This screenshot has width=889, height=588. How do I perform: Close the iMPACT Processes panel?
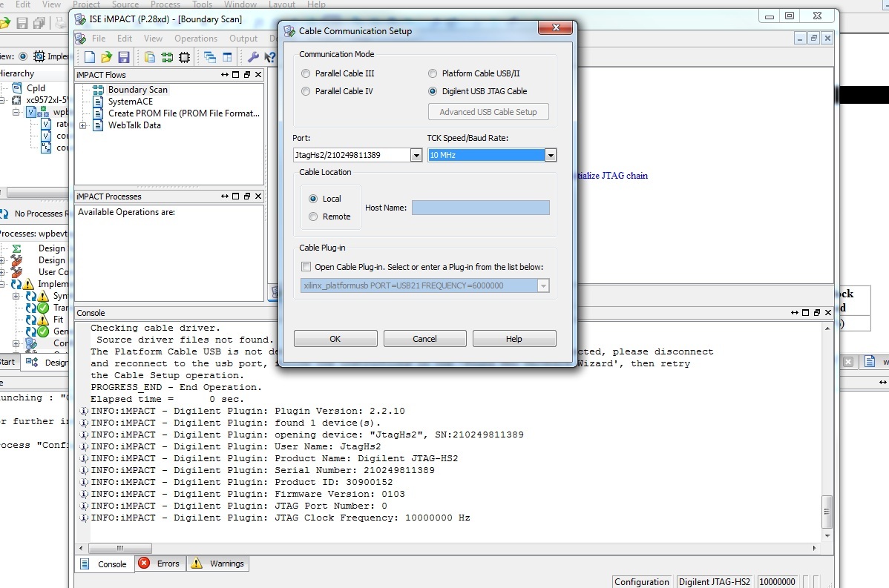coord(258,196)
